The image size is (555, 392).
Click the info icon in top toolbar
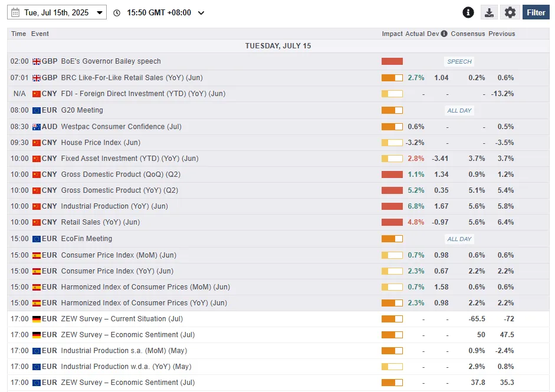pos(468,12)
